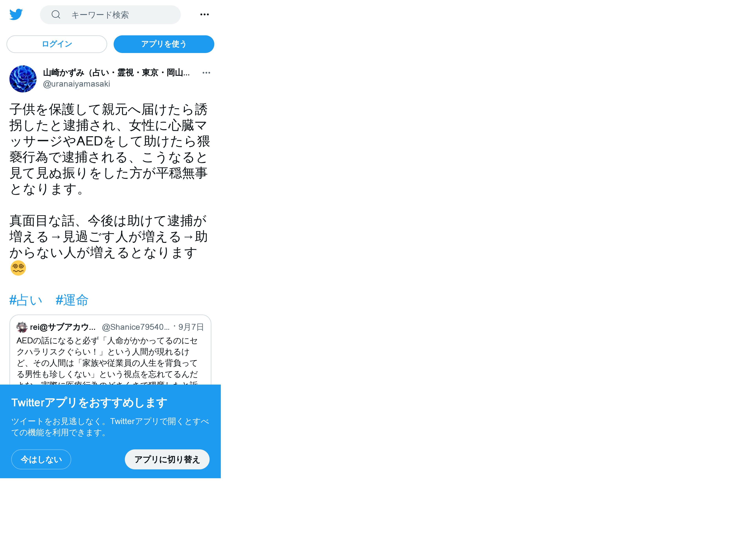Screen dimensions: 756x533
Task: Dismiss the banner with 今はしない
Action: click(41, 459)
